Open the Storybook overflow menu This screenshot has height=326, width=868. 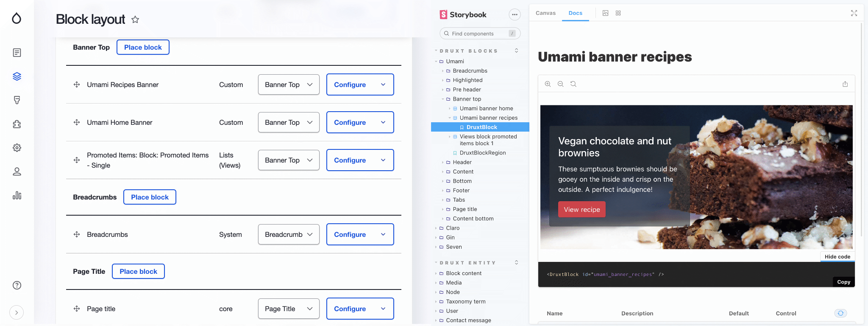point(515,14)
